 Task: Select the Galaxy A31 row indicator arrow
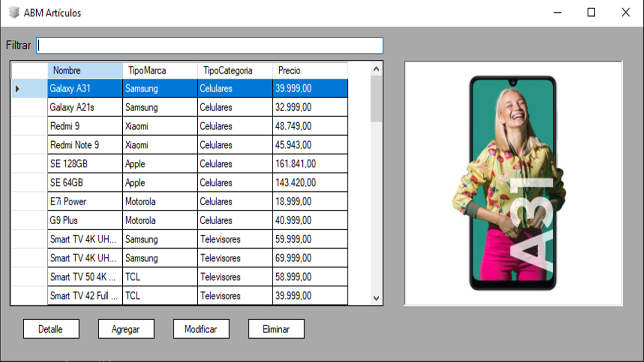(x=18, y=89)
